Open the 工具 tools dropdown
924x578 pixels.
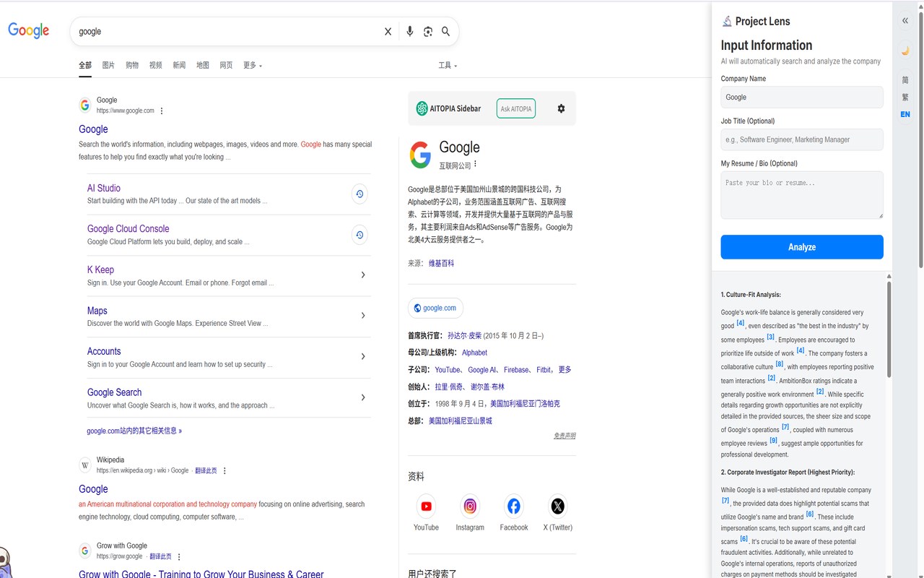coord(448,65)
